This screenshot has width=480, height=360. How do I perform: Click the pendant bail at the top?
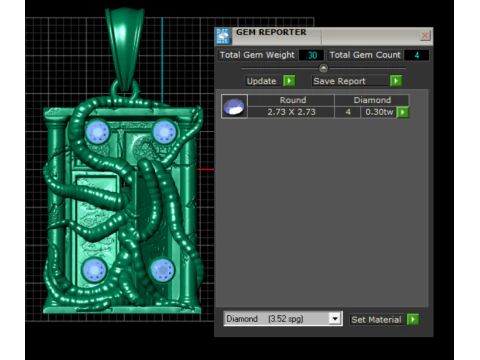point(125,48)
